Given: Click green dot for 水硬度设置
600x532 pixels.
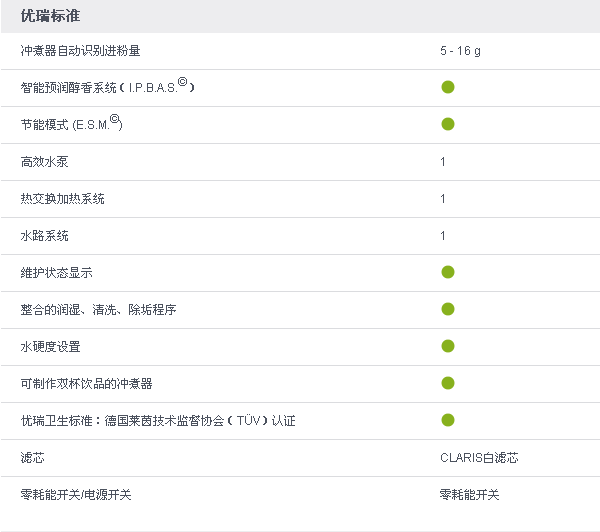Looking at the screenshot, I should tap(448, 346).
